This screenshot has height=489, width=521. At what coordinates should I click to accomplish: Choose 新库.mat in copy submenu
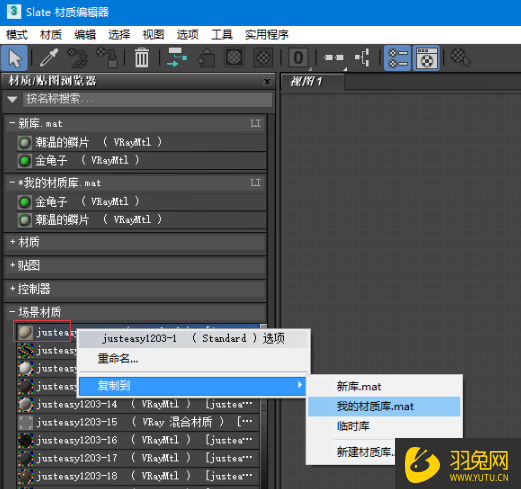[x=384, y=386]
